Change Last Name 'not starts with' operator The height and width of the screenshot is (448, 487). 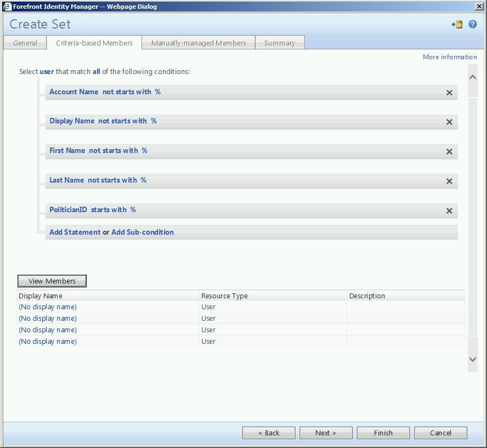click(x=112, y=180)
